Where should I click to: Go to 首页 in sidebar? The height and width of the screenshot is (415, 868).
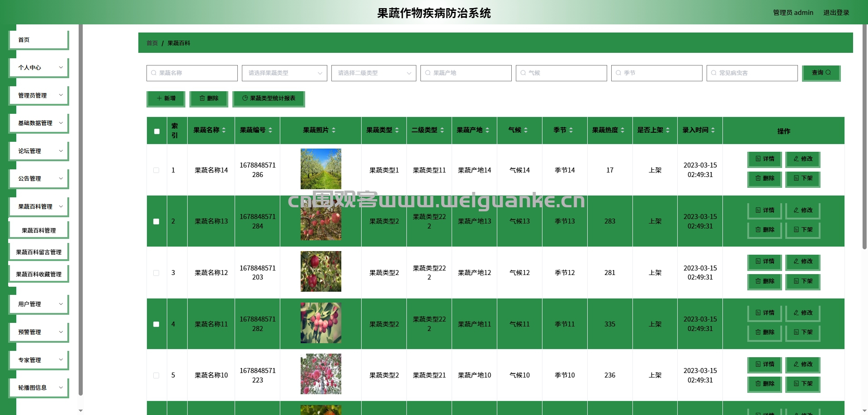tap(39, 40)
